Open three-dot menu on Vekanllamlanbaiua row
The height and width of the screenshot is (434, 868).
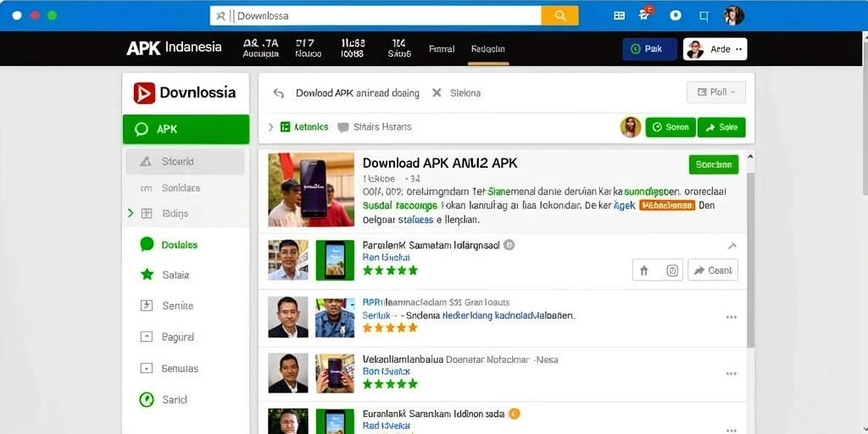click(x=732, y=374)
